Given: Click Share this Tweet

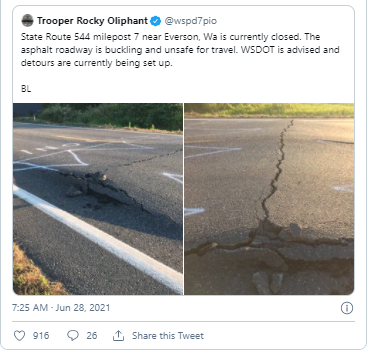Looking at the screenshot, I should tap(168, 336).
